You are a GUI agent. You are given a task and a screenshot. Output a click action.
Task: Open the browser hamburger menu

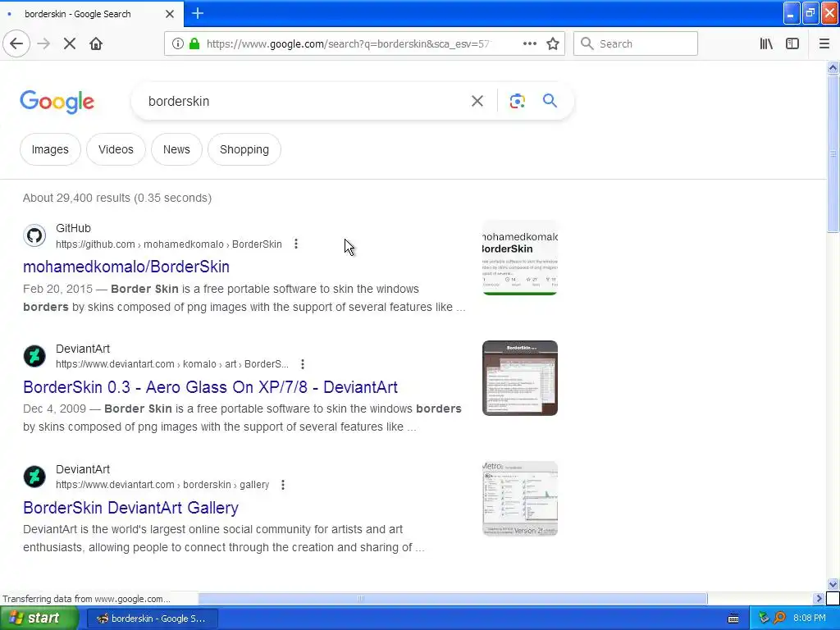tap(824, 44)
